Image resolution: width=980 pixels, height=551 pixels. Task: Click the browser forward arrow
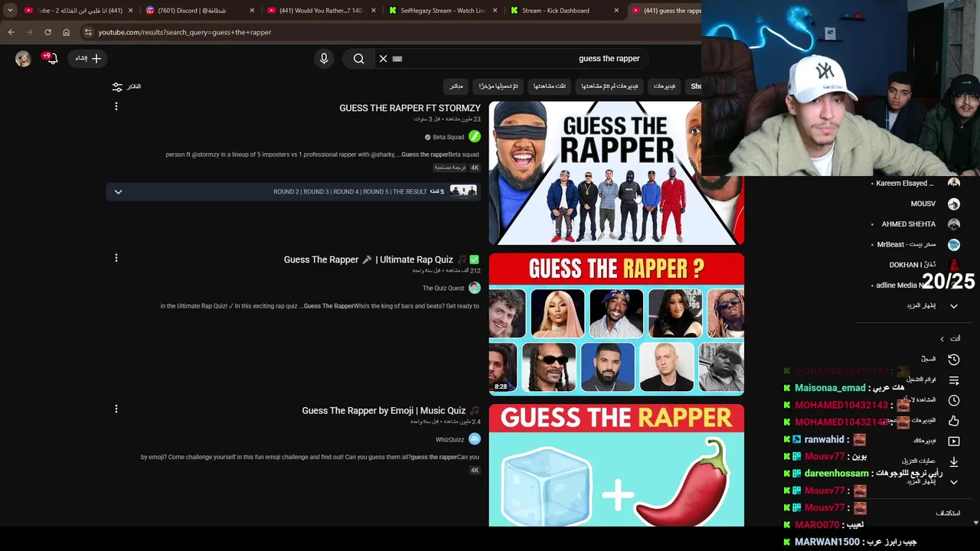pyautogui.click(x=29, y=32)
